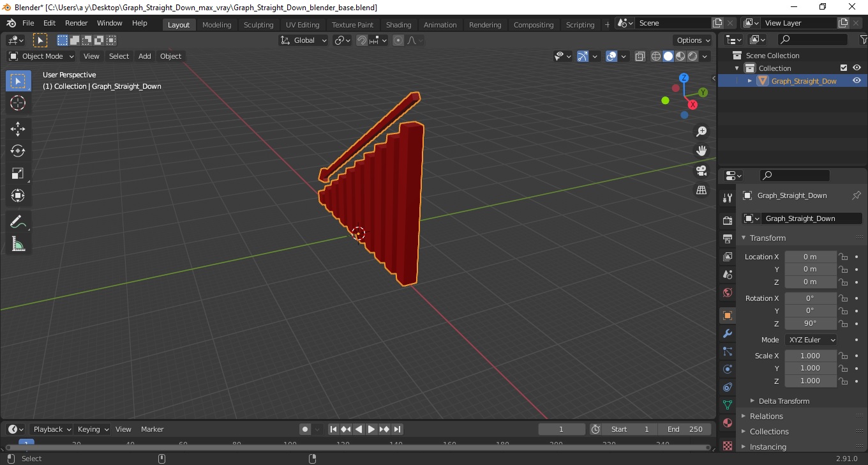Switch to orthographic grid view icon

pos(701,190)
